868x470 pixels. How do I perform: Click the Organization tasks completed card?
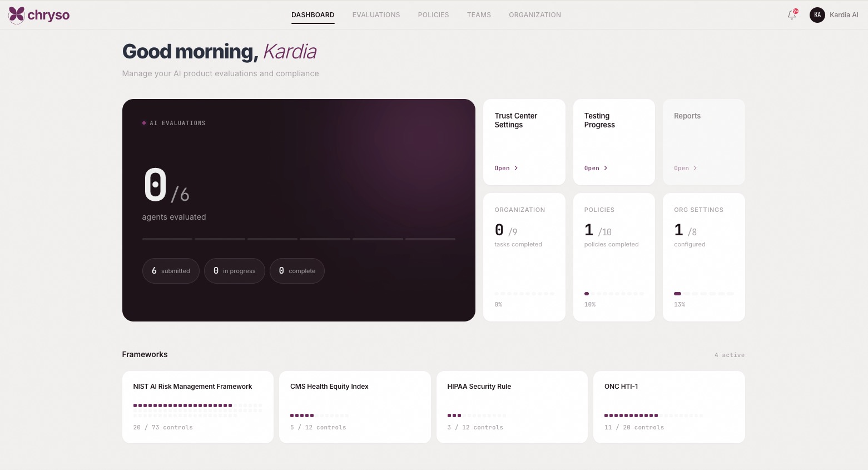click(x=524, y=257)
